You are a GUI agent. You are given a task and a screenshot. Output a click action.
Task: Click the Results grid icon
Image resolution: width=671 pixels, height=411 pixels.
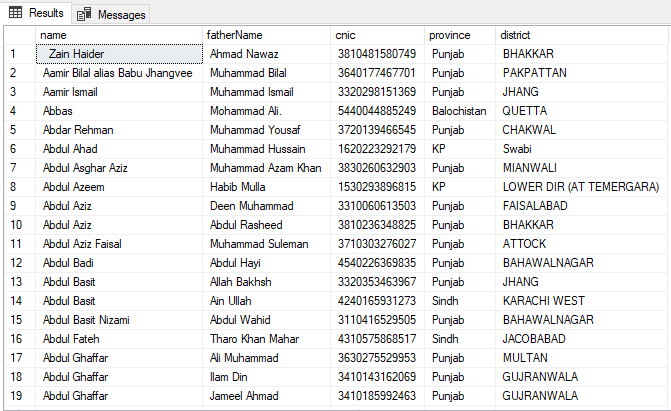pos(16,14)
